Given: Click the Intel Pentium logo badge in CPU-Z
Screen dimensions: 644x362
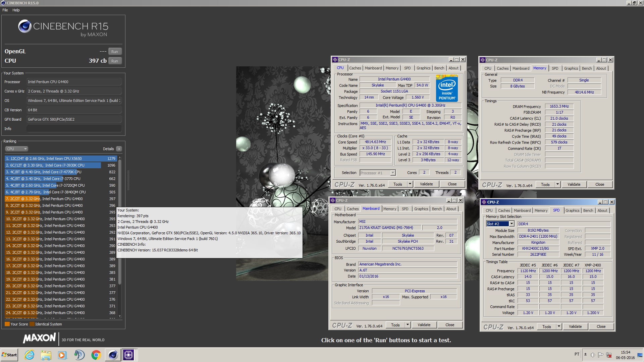Looking at the screenshot, I should 447,88.
